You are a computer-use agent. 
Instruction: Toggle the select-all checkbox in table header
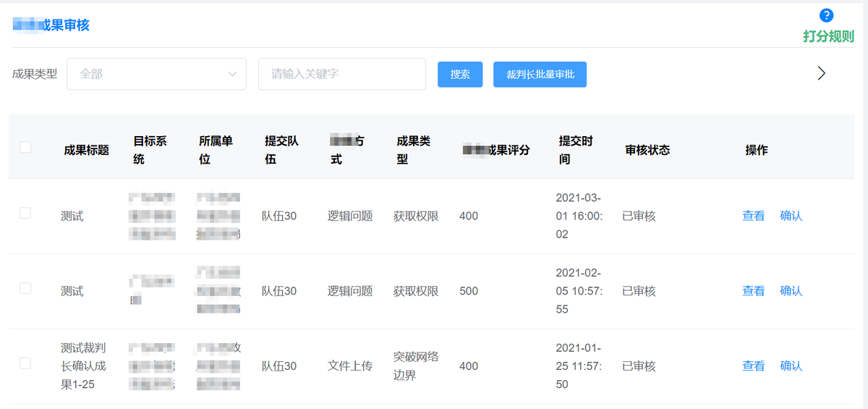[x=25, y=147]
